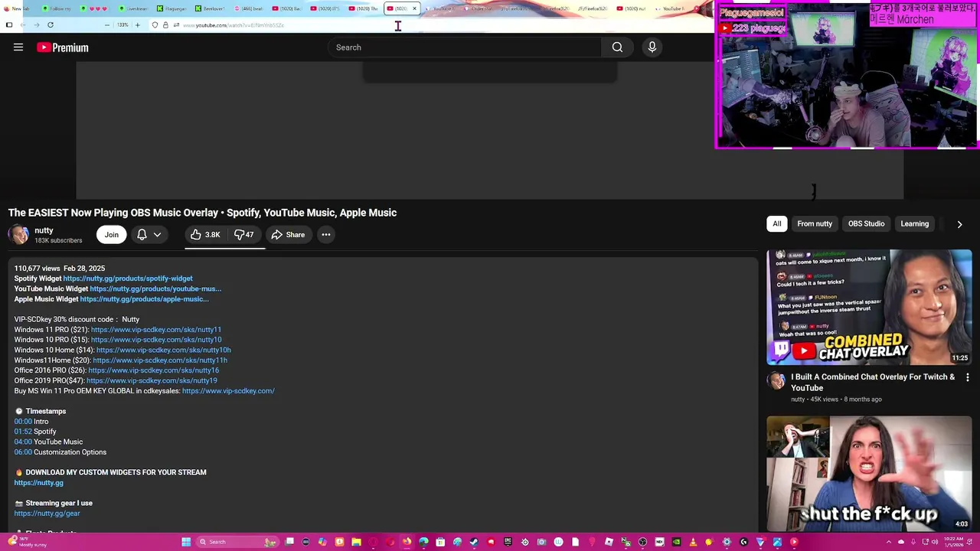Switch to the Beerlover browser tab
980x551 pixels.
210,8
